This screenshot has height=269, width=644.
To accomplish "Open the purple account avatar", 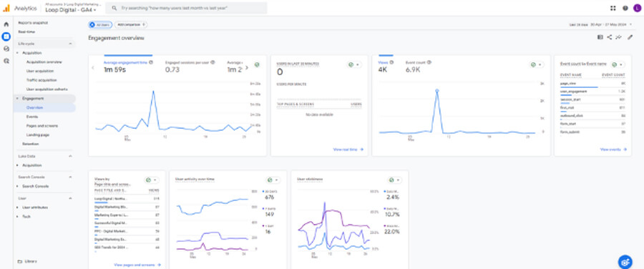I will click(637, 8).
